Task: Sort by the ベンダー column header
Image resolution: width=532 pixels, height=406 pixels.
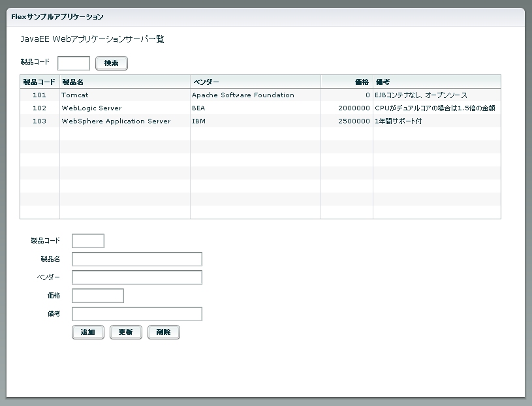Action: coord(255,82)
